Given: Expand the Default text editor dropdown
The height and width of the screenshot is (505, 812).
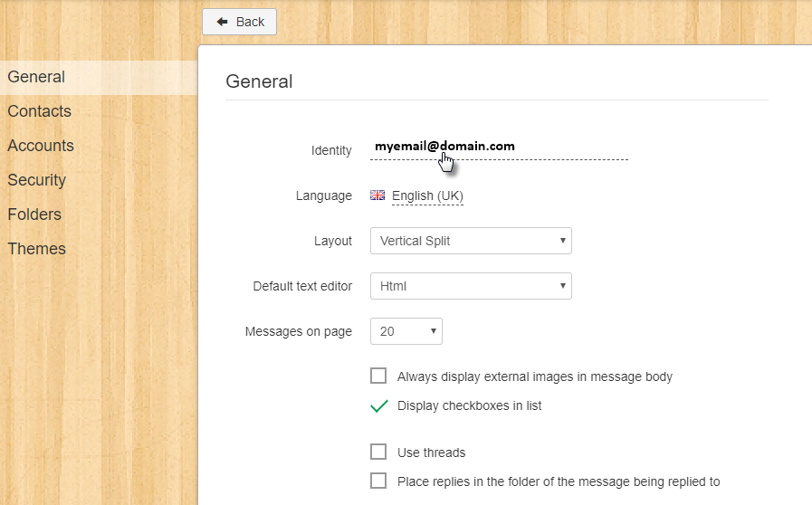Looking at the screenshot, I should [471, 286].
